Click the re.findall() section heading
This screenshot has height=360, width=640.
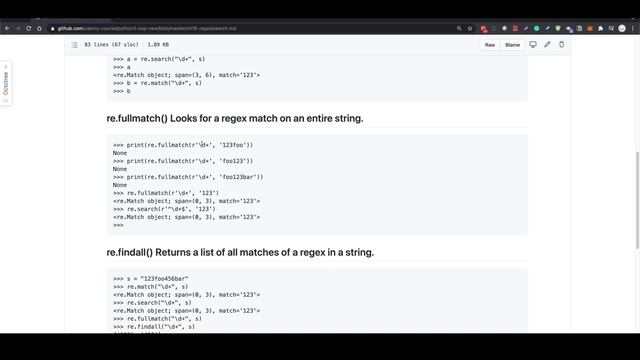coord(240,252)
